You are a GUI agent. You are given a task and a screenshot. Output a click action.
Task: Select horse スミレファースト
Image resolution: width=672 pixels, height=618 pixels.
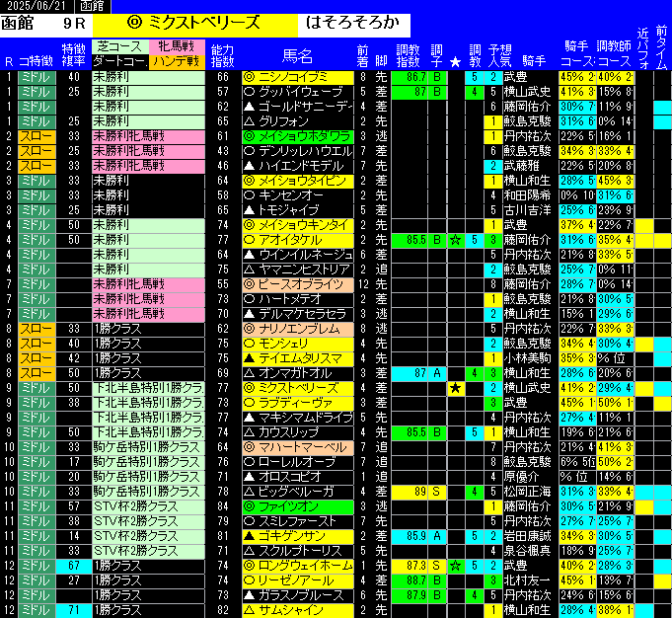tap(298, 521)
